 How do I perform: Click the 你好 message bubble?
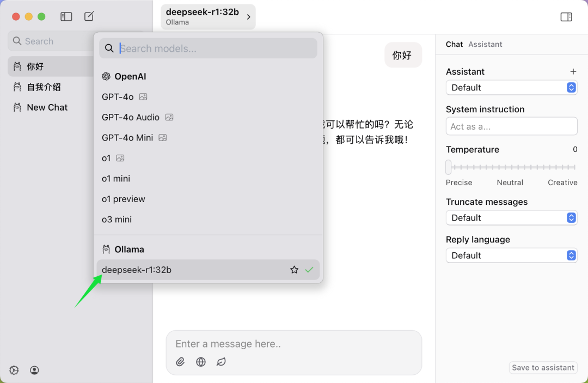pyautogui.click(x=403, y=55)
